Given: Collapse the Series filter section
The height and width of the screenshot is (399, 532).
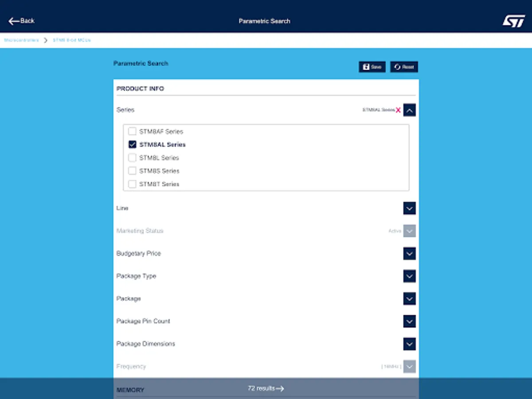Looking at the screenshot, I should (410, 110).
